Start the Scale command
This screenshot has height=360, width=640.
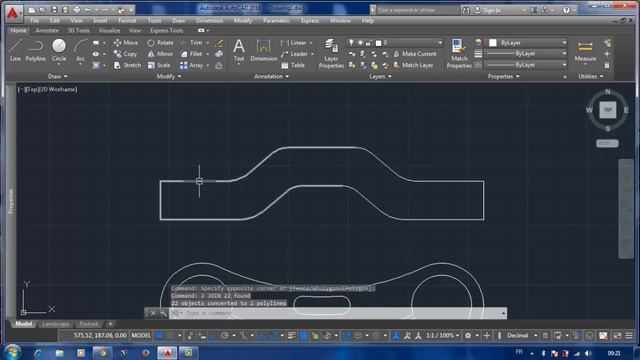(159, 65)
